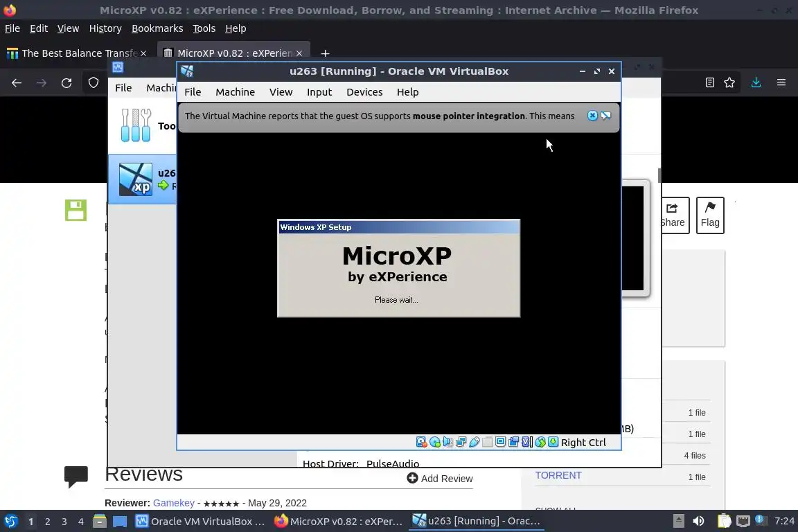Viewport: 798px width, 532px height.
Task: Open the Devices menu of VM window
Action: click(364, 92)
